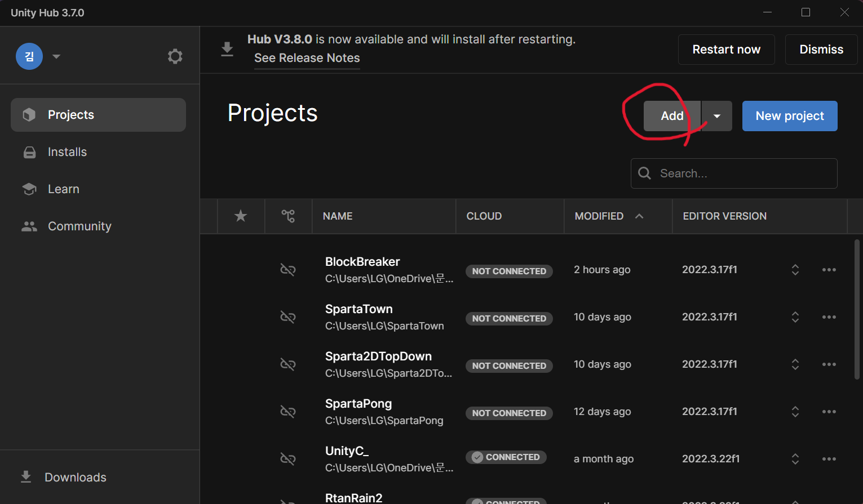Sort projects by NAME column
The height and width of the screenshot is (504, 863).
pos(338,216)
